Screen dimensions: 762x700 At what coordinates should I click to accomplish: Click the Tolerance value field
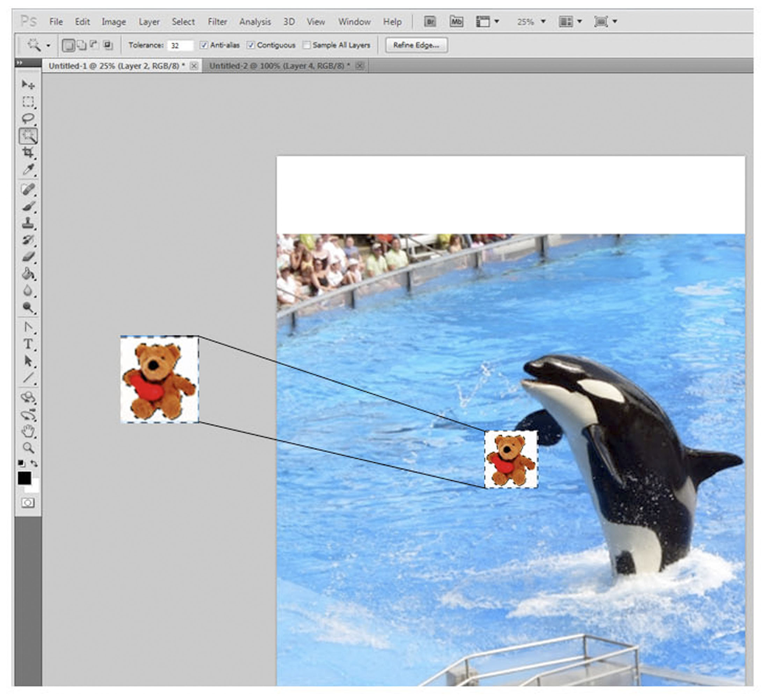180,45
